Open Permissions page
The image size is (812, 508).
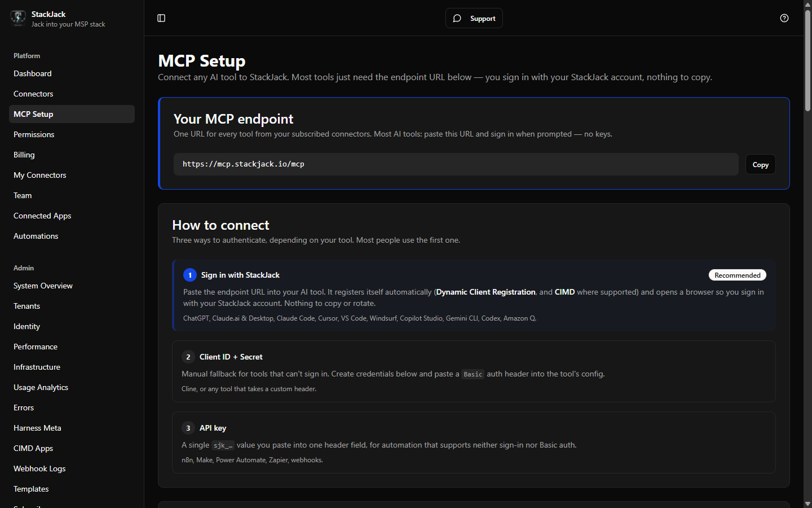coord(72,134)
